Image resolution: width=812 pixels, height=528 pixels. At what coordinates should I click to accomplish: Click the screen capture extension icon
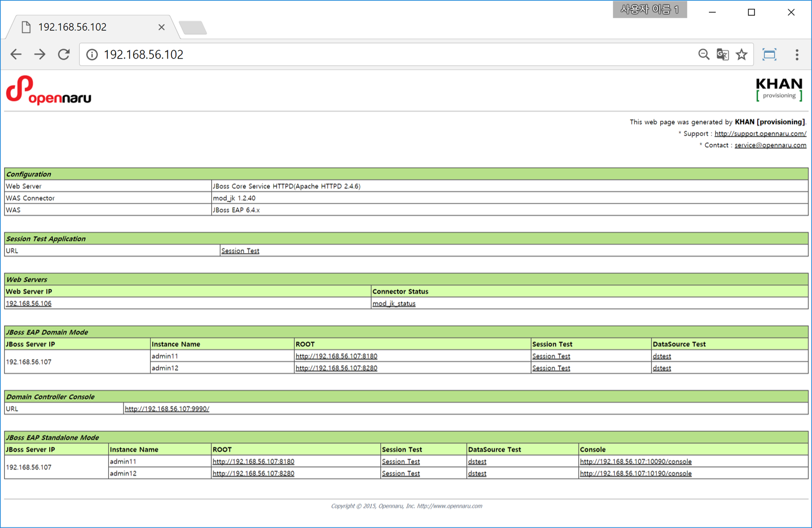[769, 54]
